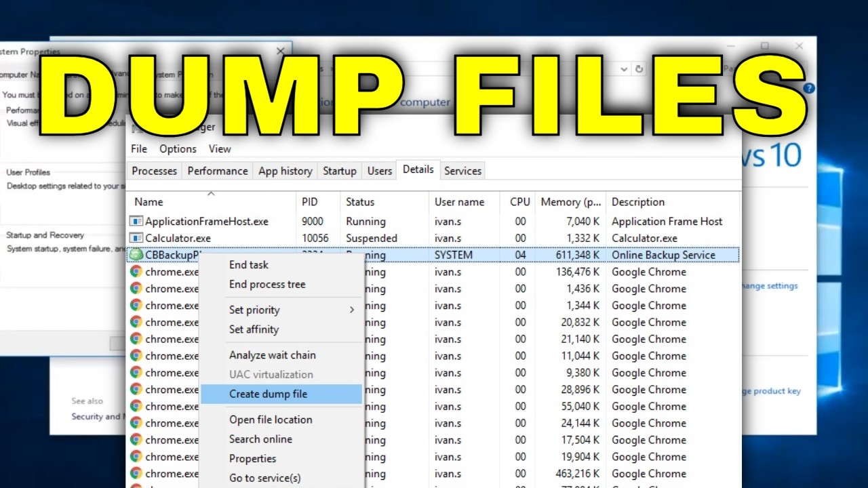Open the File menu in Task Manager
The width and height of the screenshot is (868, 488).
pos(139,149)
